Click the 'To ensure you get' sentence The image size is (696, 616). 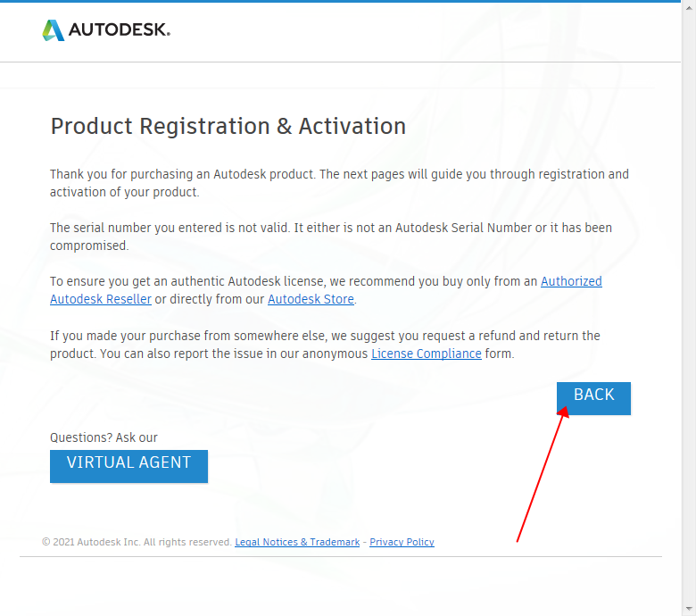coord(294,281)
